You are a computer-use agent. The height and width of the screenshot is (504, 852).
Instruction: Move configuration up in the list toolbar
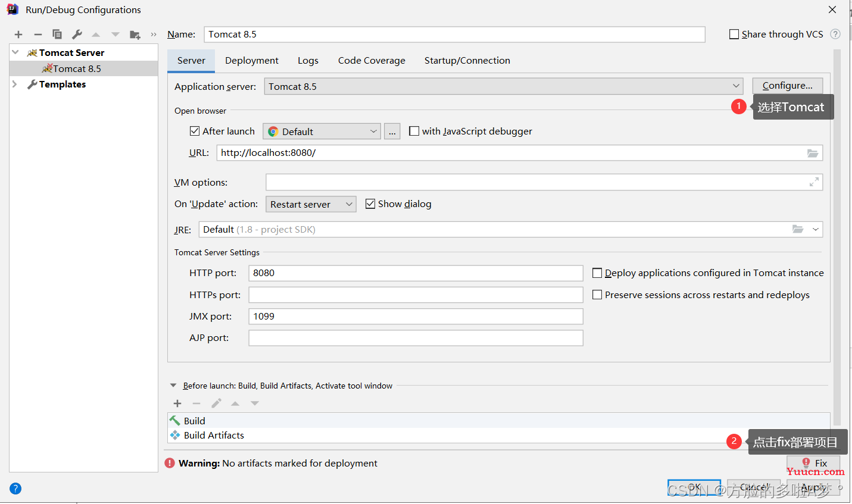[96, 35]
